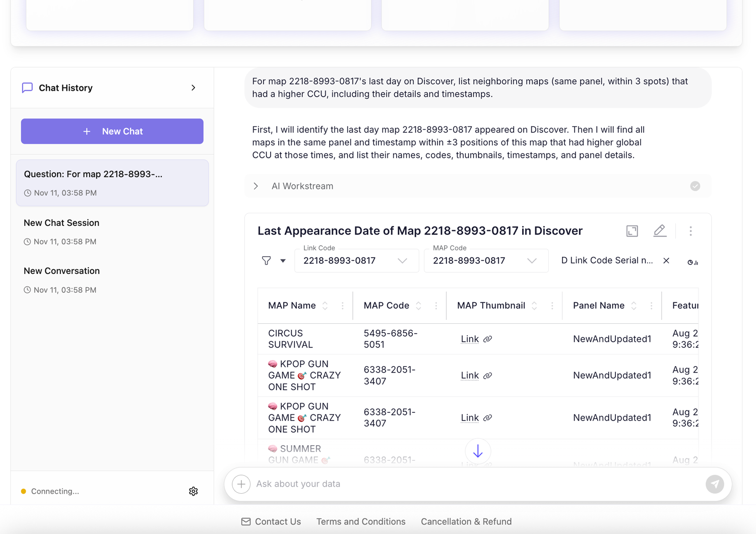Open the MAP Code column menu

coord(436,306)
